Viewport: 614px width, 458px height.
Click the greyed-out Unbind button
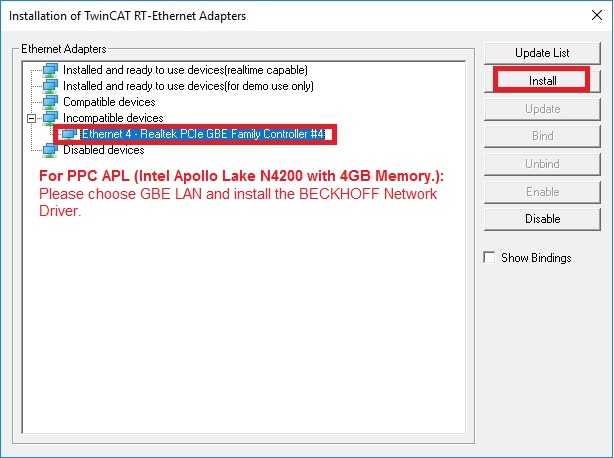[x=542, y=164]
